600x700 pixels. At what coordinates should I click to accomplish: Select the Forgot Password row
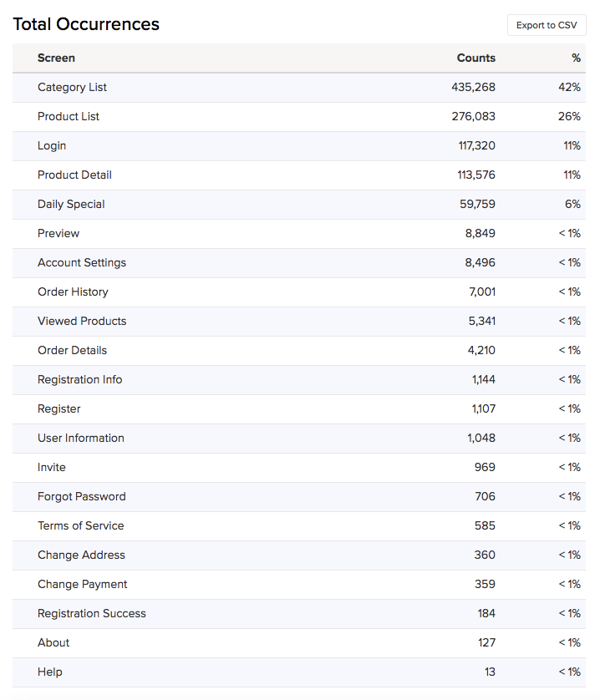82,496
